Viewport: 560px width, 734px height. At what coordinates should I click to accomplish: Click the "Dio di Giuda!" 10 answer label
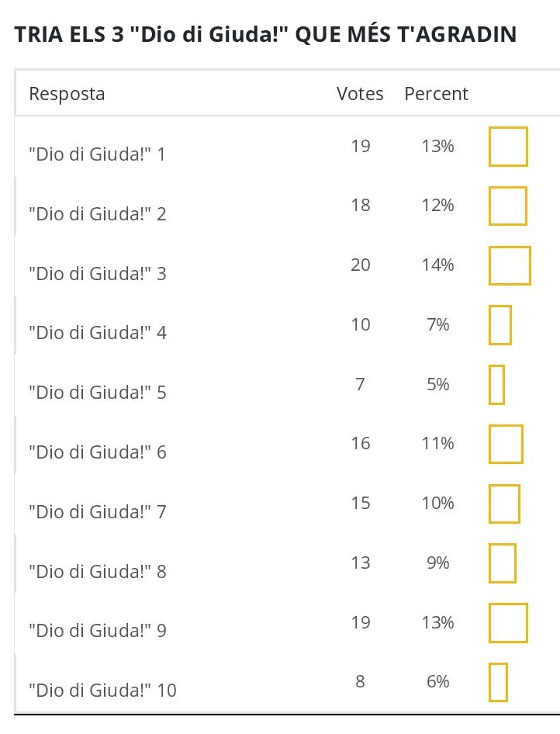click(102, 689)
